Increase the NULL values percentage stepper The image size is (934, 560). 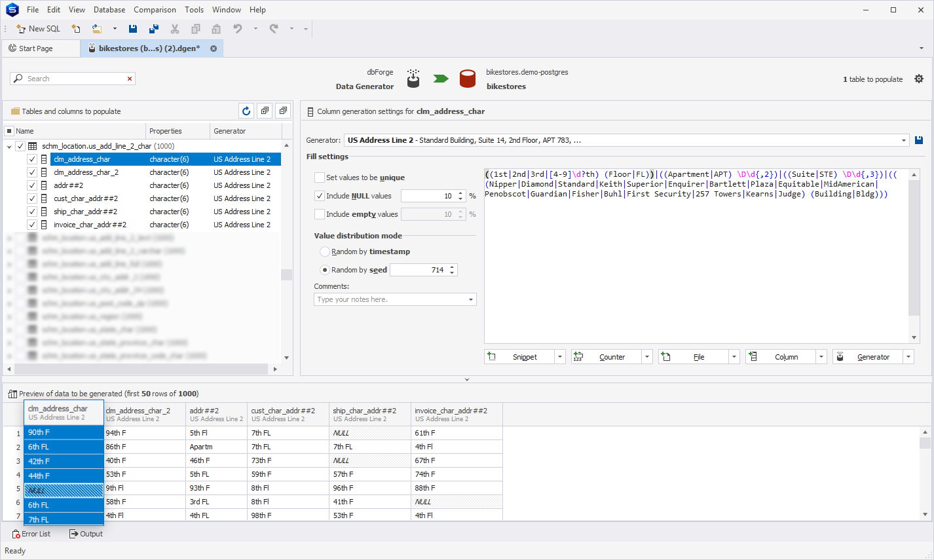click(461, 193)
